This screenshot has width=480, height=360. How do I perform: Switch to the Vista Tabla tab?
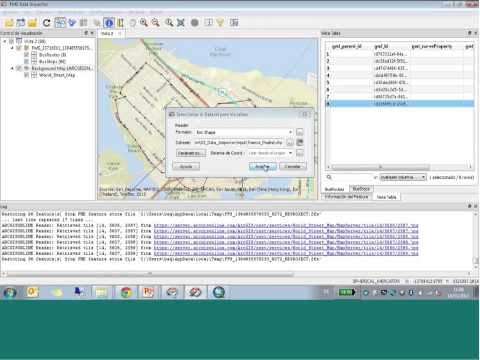pos(386,197)
